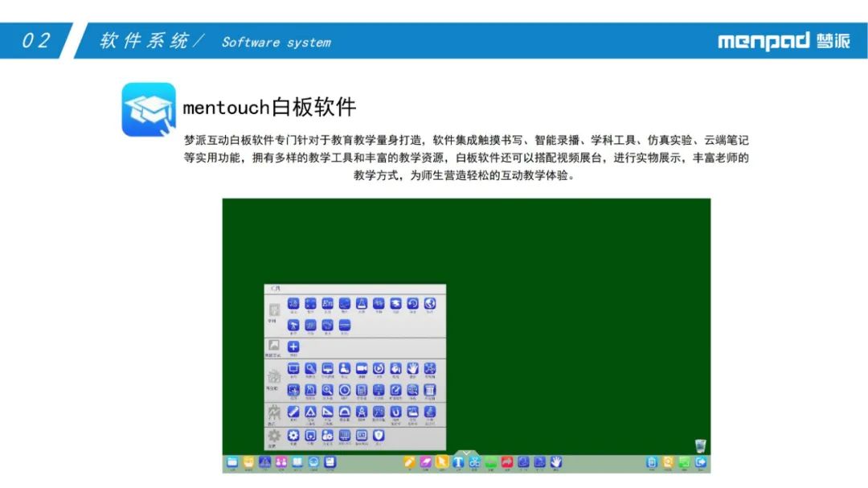This screenshot has width=868, height=488.
Task: Click the blue plus add icon
Action: 293,347
